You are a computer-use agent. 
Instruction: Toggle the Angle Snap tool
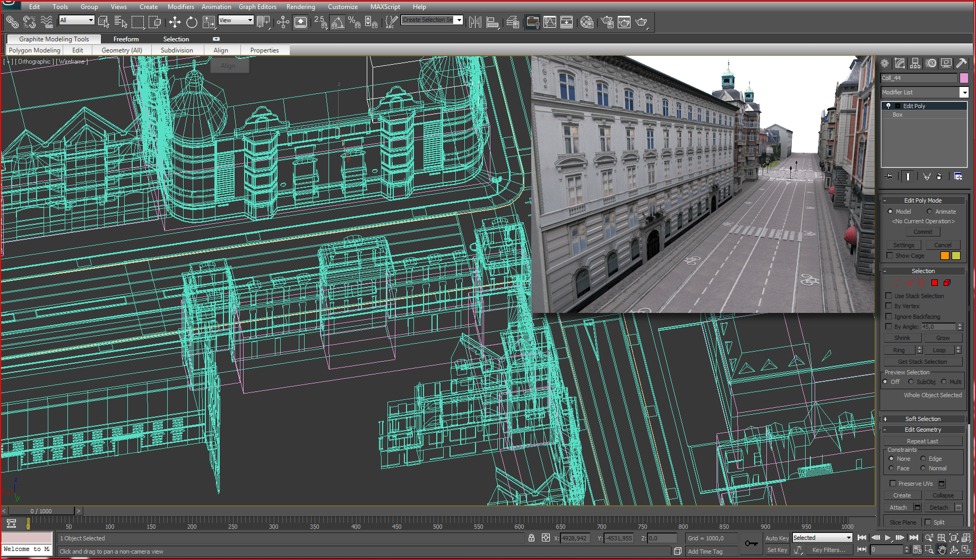point(338,22)
